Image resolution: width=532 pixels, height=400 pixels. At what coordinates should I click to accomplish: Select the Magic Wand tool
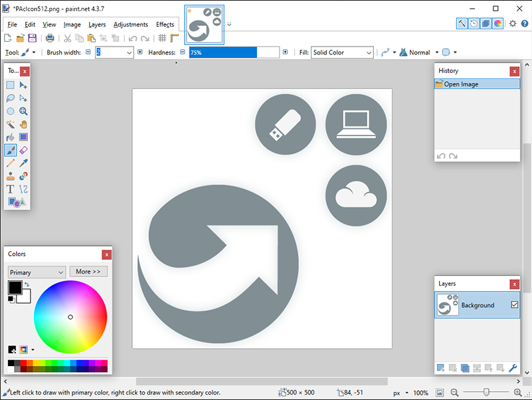(x=11, y=124)
